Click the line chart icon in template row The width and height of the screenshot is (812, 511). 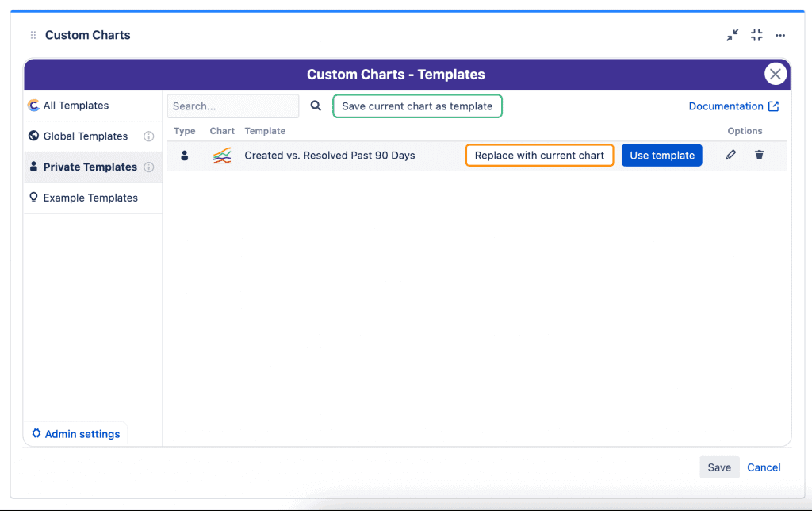pos(222,156)
